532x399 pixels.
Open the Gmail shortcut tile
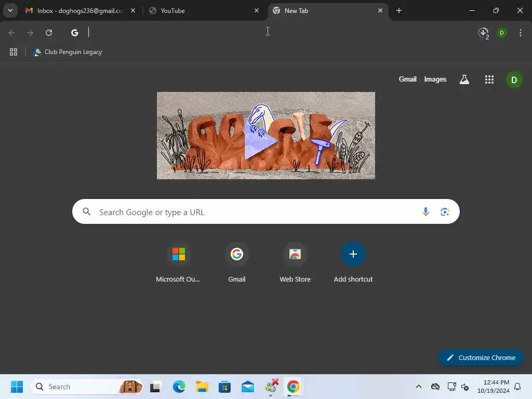click(x=237, y=262)
